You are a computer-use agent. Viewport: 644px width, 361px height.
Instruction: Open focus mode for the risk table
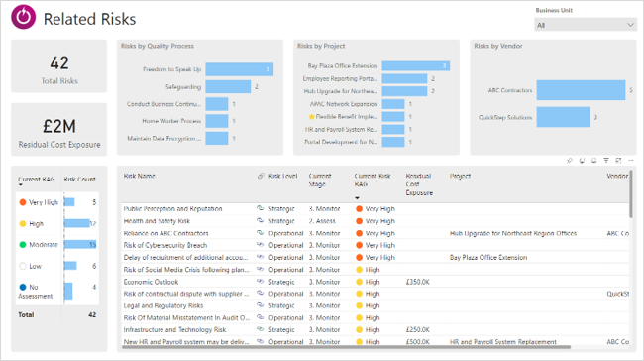click(x=618, y=161)
